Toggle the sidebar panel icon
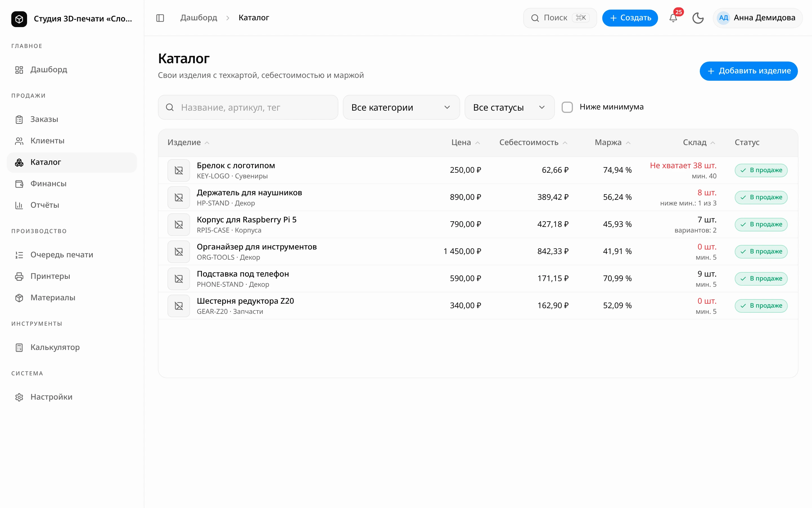This screenshot has height=508, width=812. [160, 18]
